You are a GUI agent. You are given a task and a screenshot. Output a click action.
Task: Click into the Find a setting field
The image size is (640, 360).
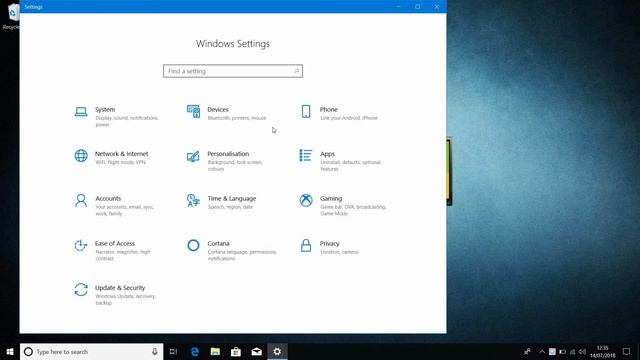point(233,71)
